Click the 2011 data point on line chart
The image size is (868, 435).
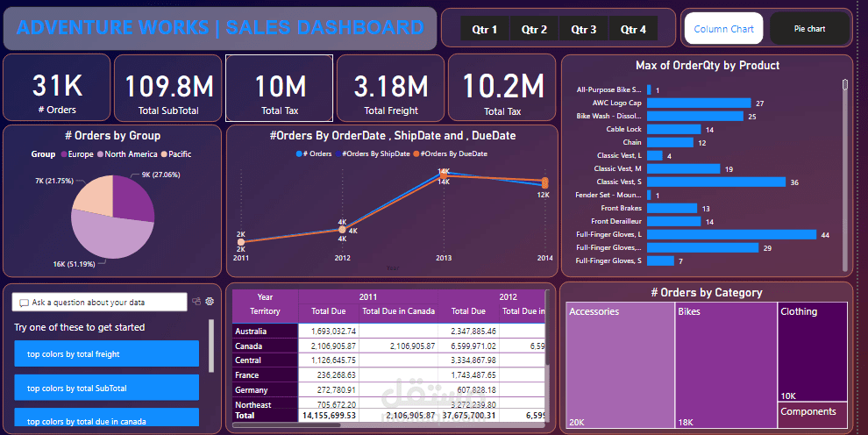pos(241,242)
